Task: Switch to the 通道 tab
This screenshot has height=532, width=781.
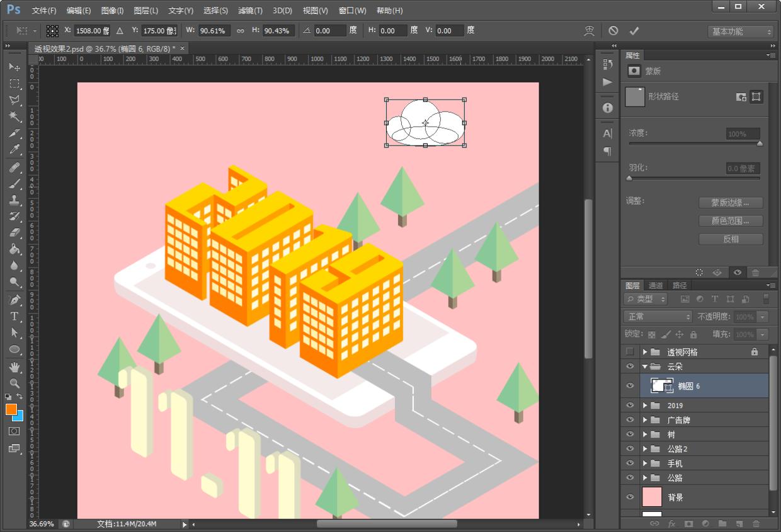Action: 656,285
